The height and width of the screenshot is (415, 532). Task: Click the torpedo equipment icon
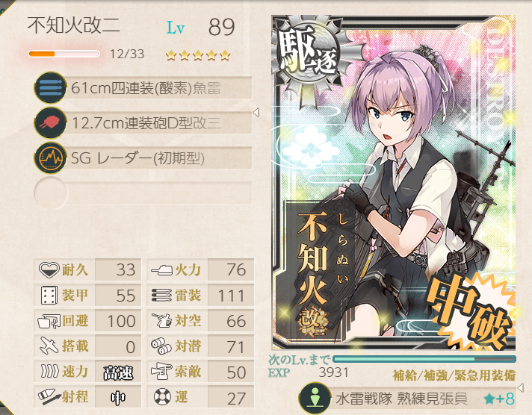[50, 88]
